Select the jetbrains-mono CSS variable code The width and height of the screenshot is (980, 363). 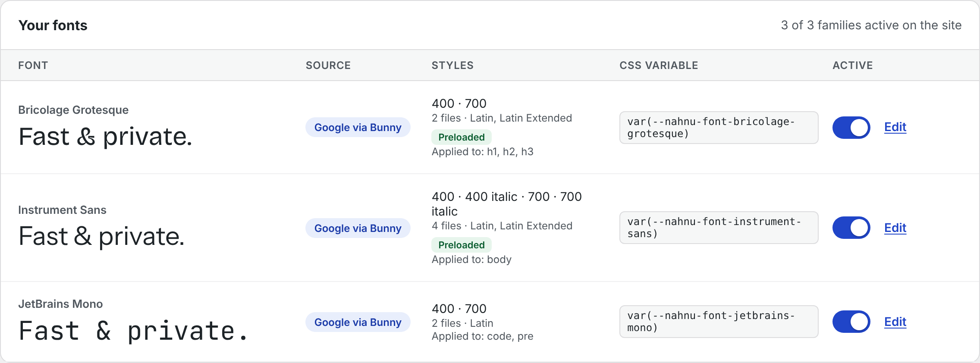[x=719, y=322]
